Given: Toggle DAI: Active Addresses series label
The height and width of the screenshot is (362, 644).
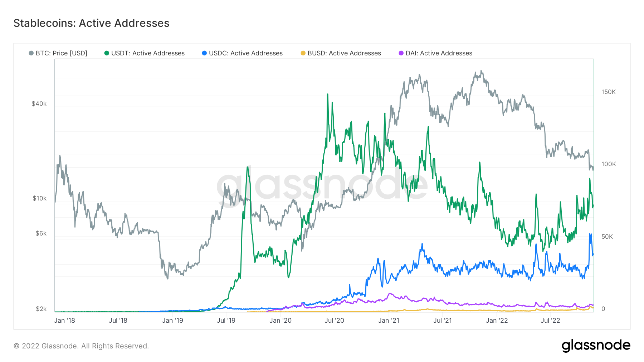Looking at the screenshot, I should (x=439, y=53).
